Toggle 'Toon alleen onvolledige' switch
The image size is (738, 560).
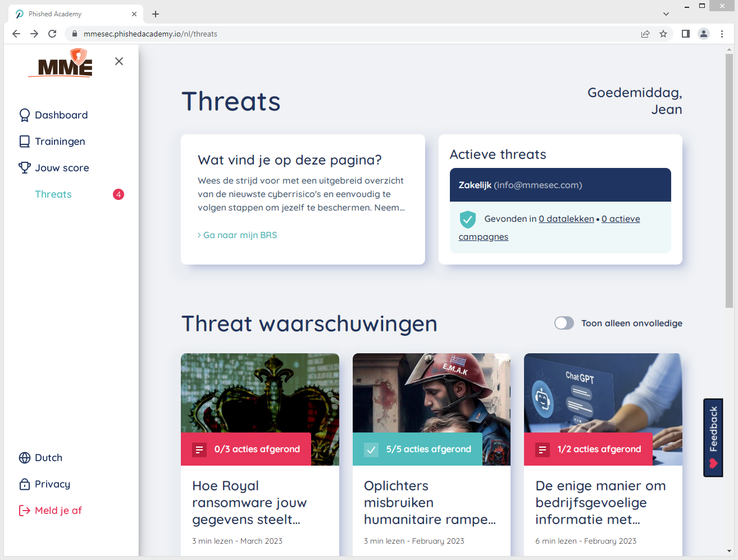tap(564, 323)
